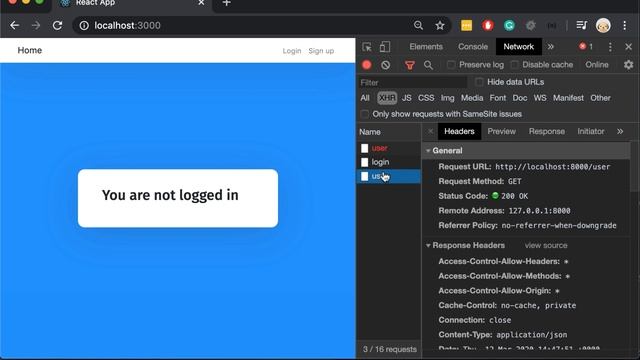Screen dimensions: 640x360
Task: Enable Disable cache checkbox
Action: (515, 65)
